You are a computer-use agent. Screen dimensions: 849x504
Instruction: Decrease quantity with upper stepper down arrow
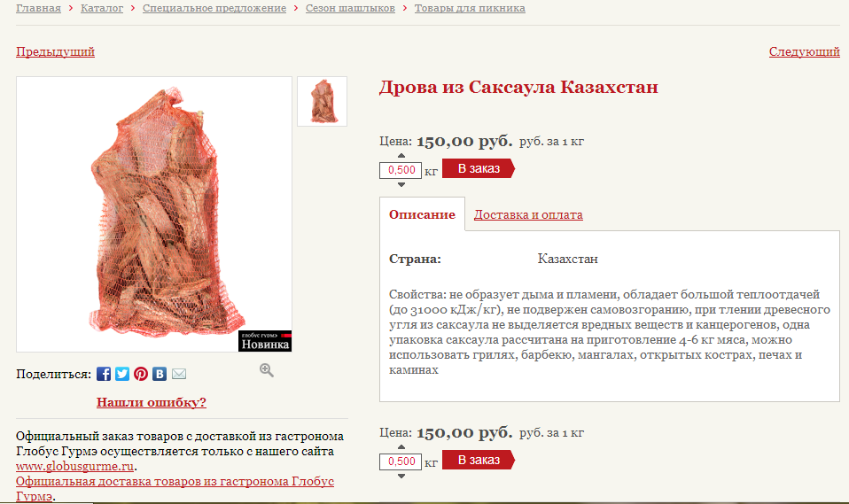point(401,184)
